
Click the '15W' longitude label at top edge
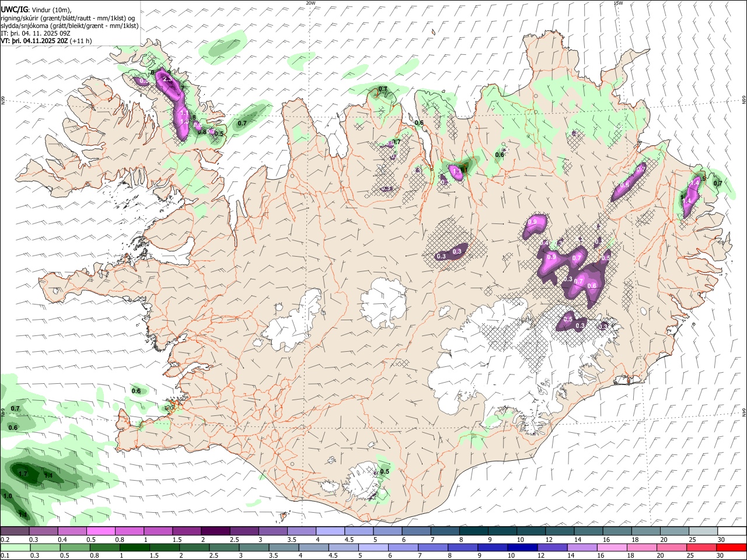click(618, 3)
